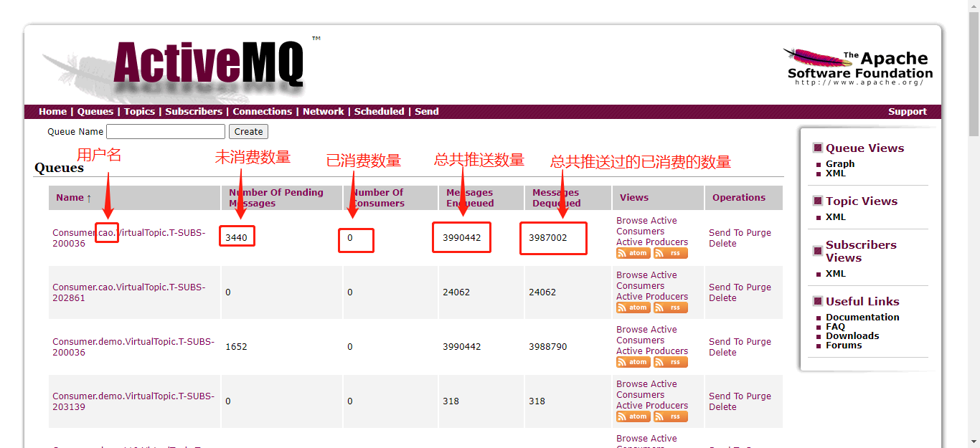Screen dimensions: 980x448
Task: View Active Producers for Consumer.demo T-SUBS-200036
Action: [652, 351]
